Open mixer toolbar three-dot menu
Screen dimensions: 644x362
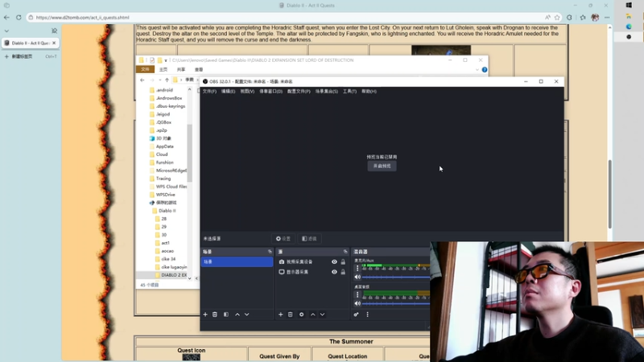(x=368, y=315)
